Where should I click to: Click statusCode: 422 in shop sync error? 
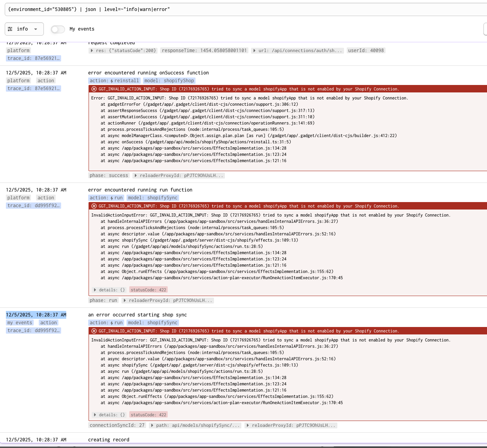(148, 415)
